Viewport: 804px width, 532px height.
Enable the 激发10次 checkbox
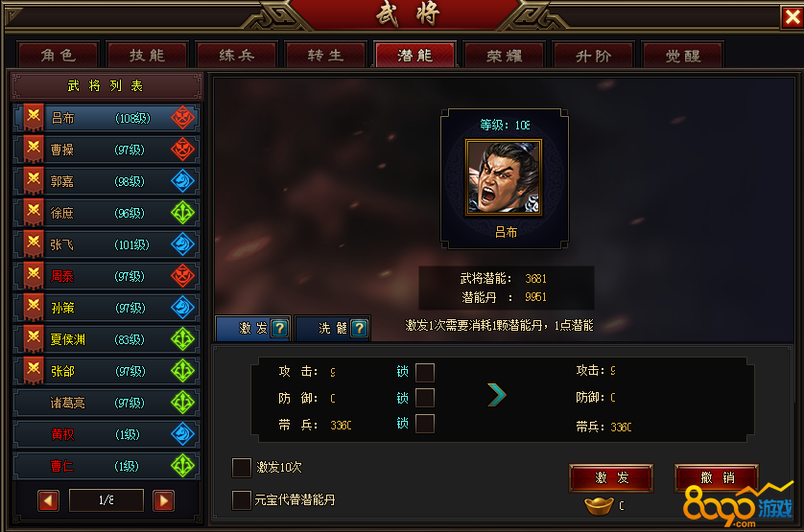coord(242,468)
